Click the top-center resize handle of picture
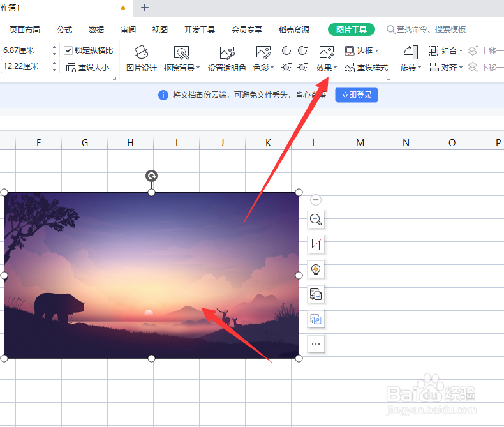The height and width of the screenshot is (427, 504). (x=151, y=192)
